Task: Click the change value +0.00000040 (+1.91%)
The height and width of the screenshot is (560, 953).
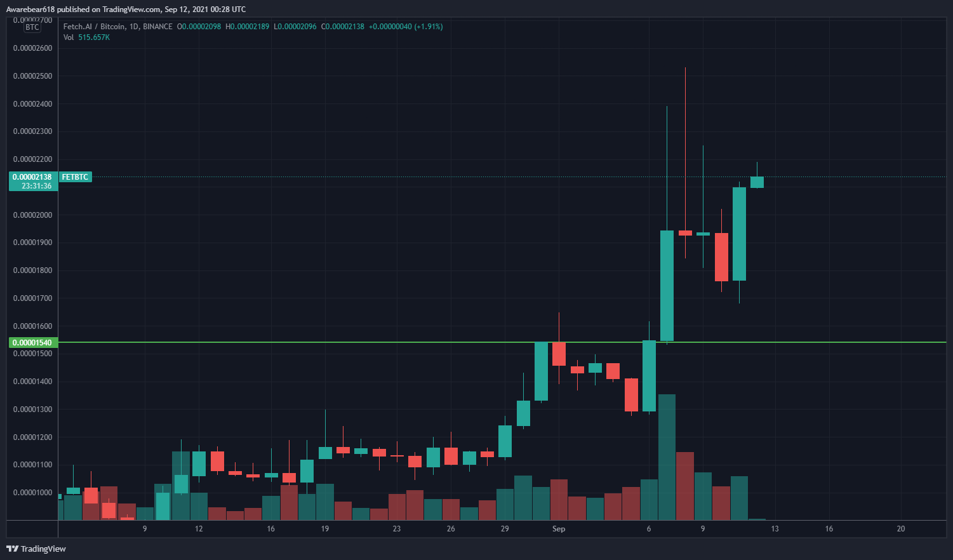Action: tap(406, 27)
